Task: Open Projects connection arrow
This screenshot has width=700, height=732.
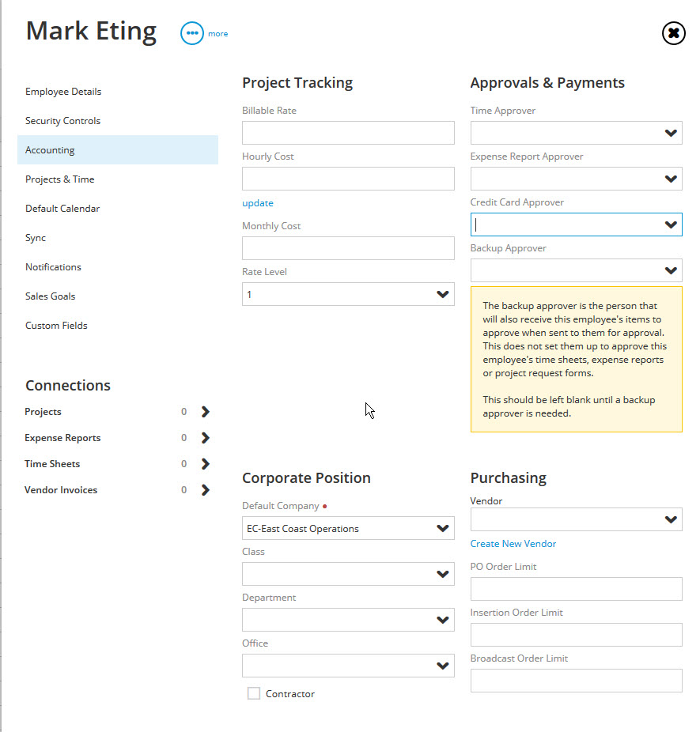Action: click(206, 411)
